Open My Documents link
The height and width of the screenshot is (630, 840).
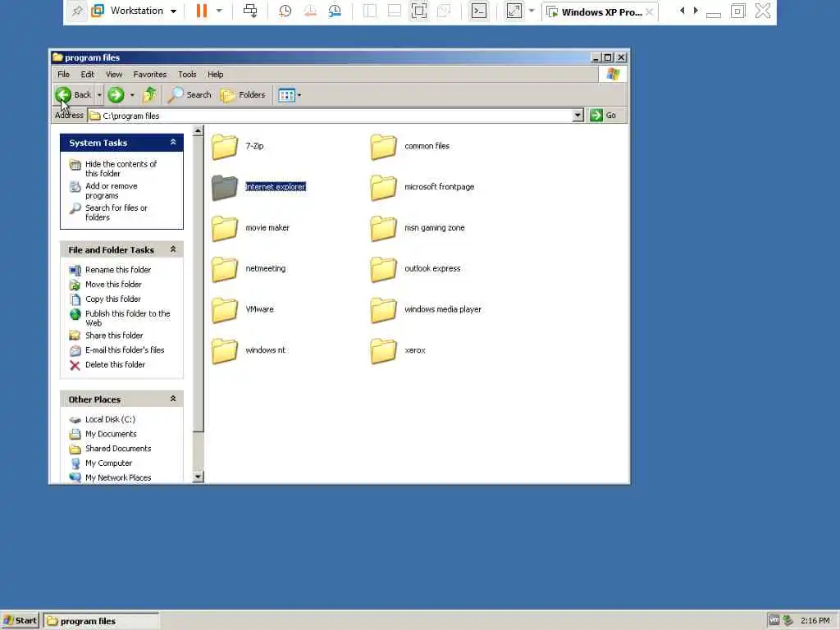[x=111, y=433]
